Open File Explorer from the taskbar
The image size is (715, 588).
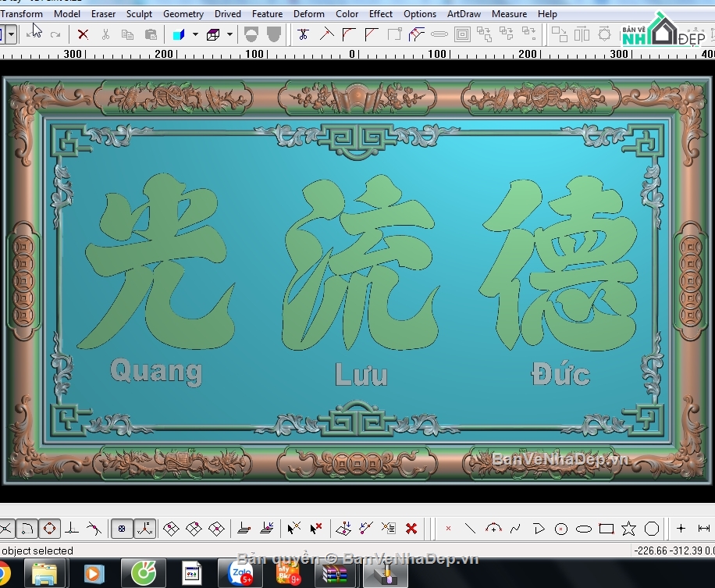[x=44, y=574]
